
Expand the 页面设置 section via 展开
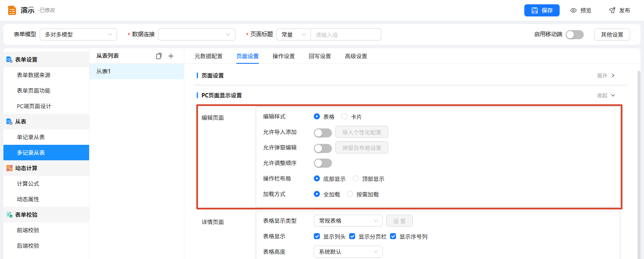tap(606, 75)
